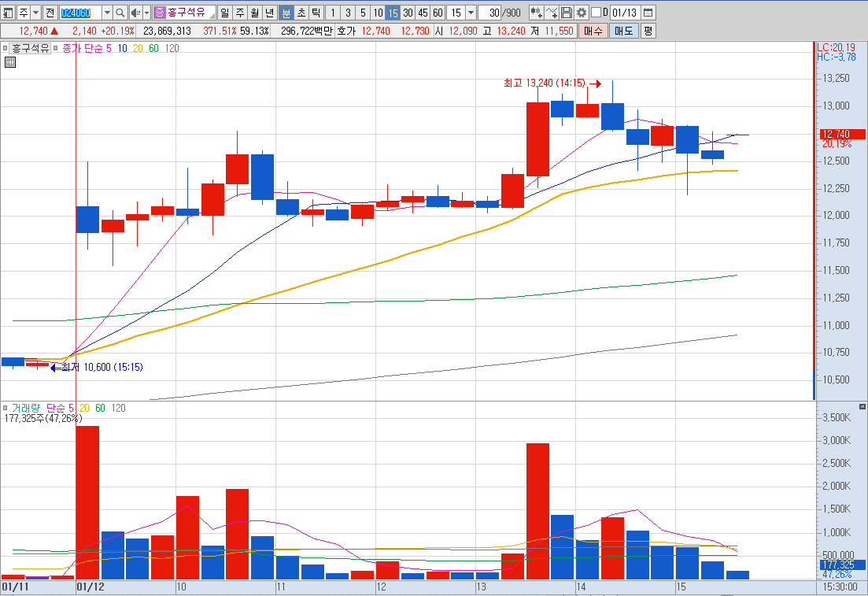Click the volume 20 average label in volume pane
Viewport: 868px width, 596px height.
(84, 409)
